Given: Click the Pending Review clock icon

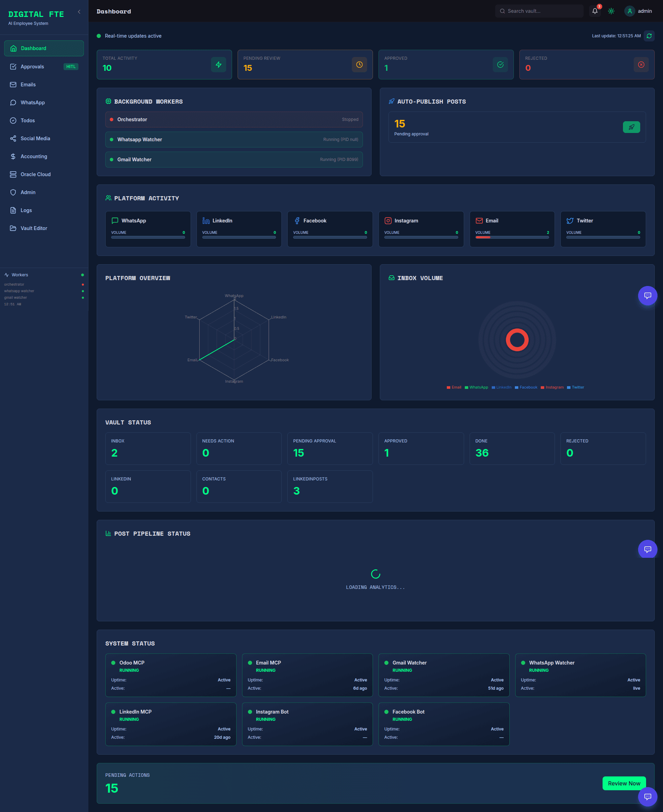Looking at the screenshot, I should pyautogui.click(x=359, y=65).
